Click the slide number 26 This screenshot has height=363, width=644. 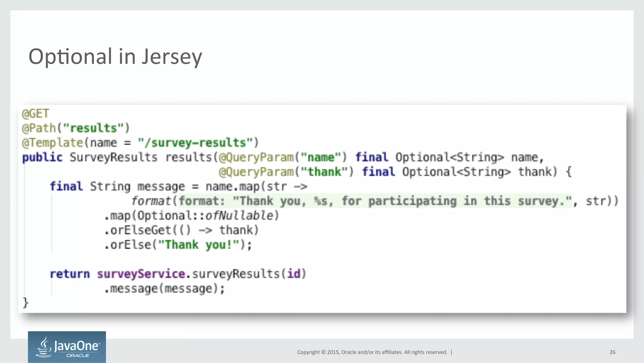tap(612, 352)
